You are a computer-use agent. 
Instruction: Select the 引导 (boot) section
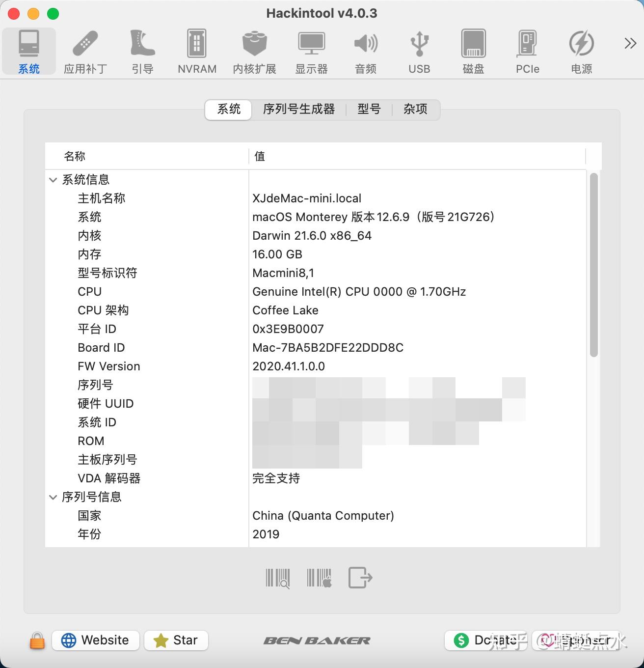pyautogui.click(x=142, y=49)
